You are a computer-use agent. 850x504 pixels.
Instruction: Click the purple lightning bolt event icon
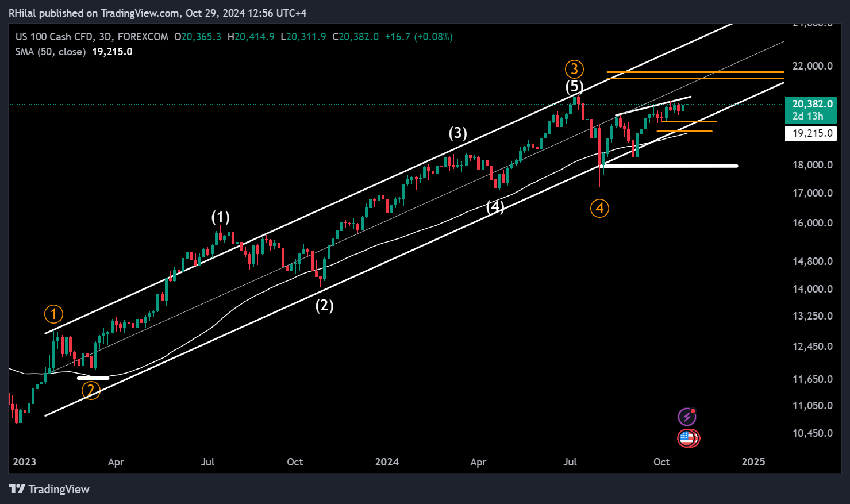[x=688, y=417]
